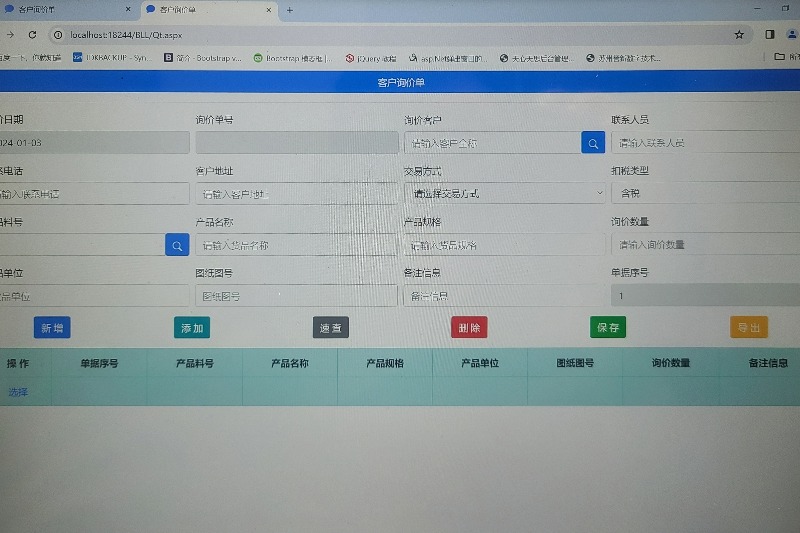Click the search icon beside 产品料号 field
This screenshot has width=800, height=533.
point(177,244)
